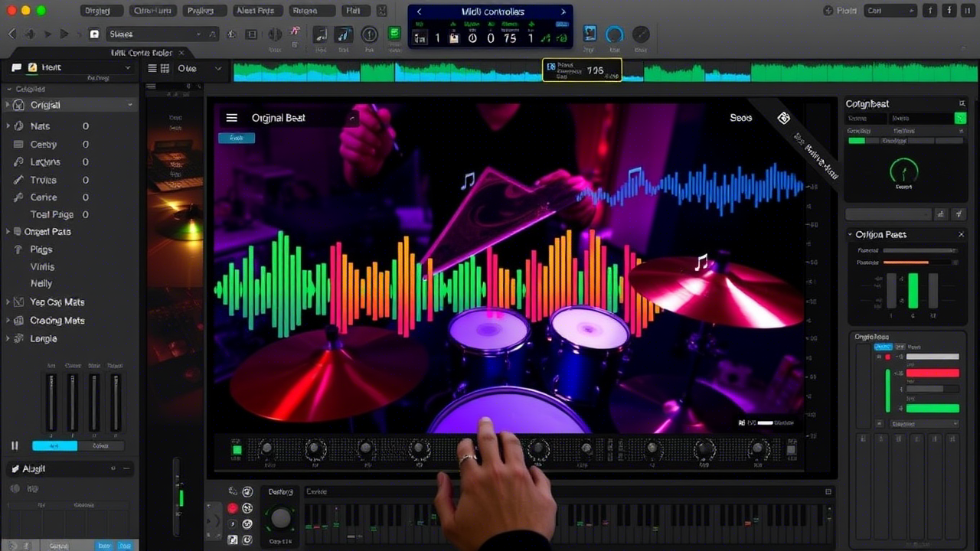Toggle the green power button on knob strip
The image size is (980, 551).
click(237, 450)
